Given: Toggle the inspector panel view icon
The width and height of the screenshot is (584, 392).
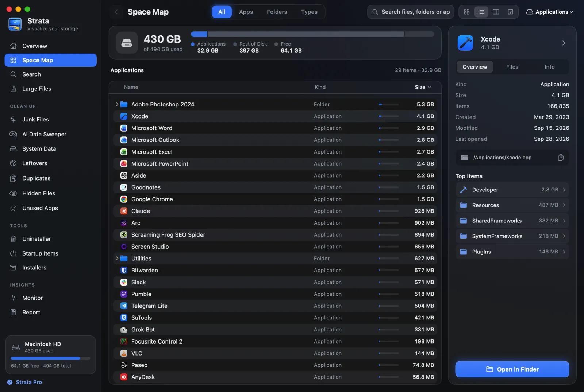Looking at the screenshot, I should (x=511, y=12).
